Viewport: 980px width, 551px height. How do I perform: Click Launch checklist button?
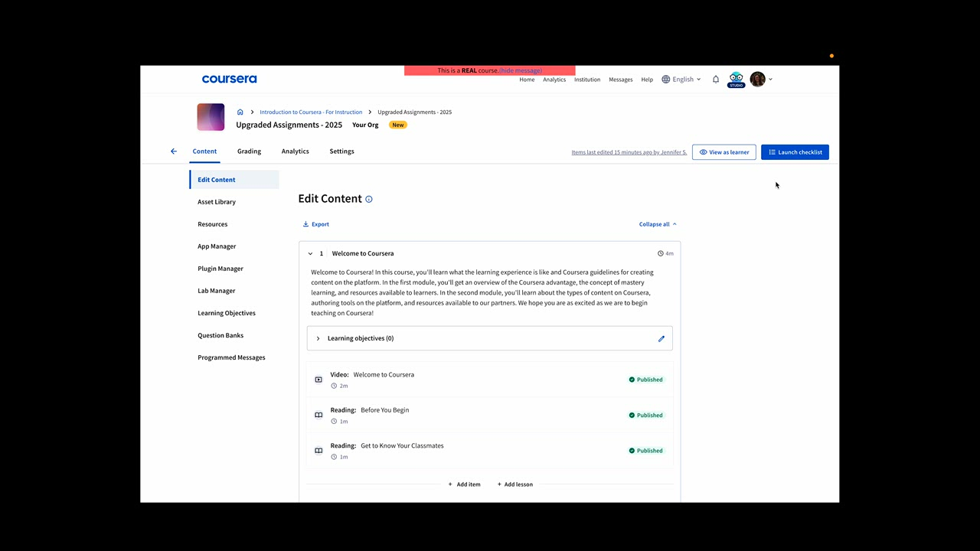click(x=795, y=152)
